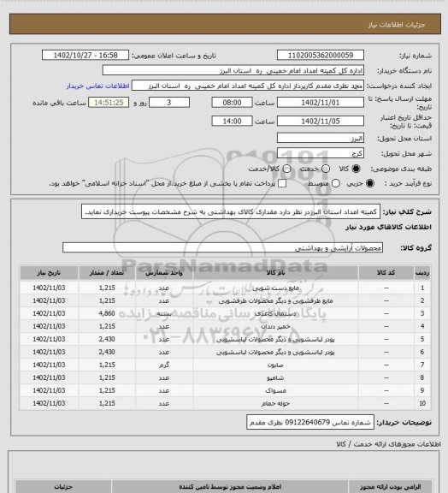Viewport: 448px width, 493px height.
Task: Click the buyer organization name field
Action: (233, 70)
